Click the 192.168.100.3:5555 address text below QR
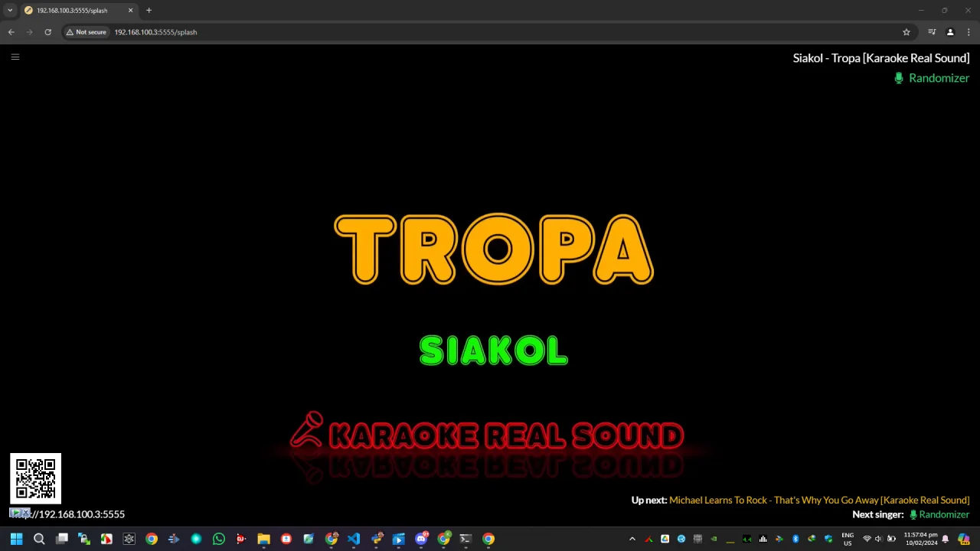 [x=81, y=514]
